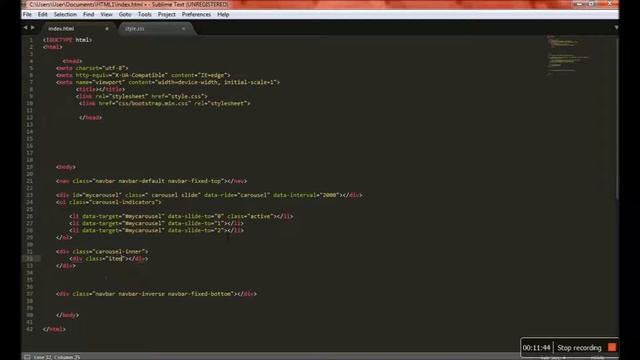Click the previous tab left arrow
Image resolution: width=640 pixels, height=360 pixels.
click(x=25, y=28)
